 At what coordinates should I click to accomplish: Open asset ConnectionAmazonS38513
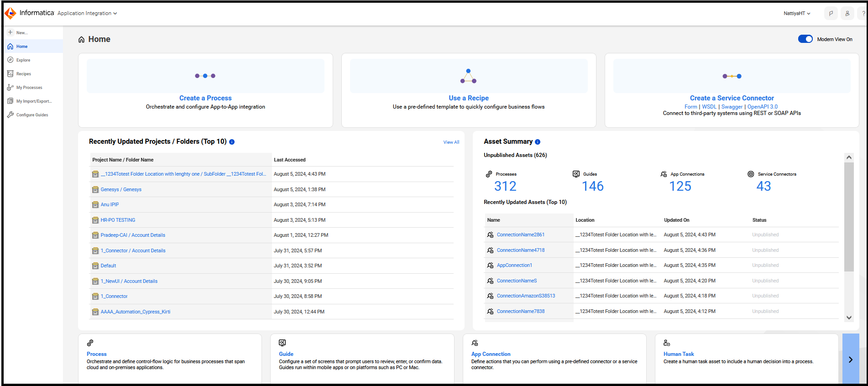pos(526,296)
